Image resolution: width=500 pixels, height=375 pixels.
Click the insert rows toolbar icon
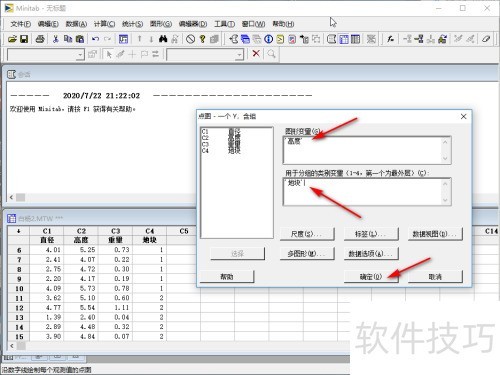pos(419,39)
